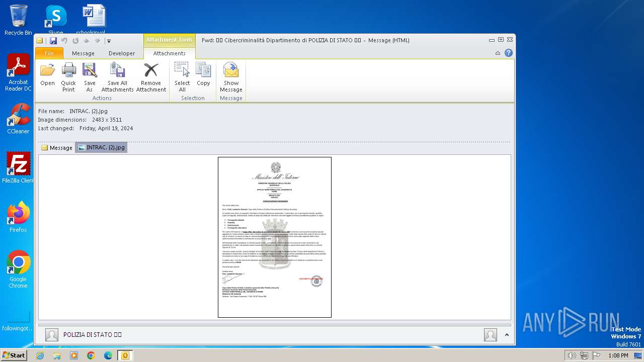This screenshot has width=644, height=362.
Task: Open Google Chrome desktop shortcut
Action: click(x=18, y=269)
